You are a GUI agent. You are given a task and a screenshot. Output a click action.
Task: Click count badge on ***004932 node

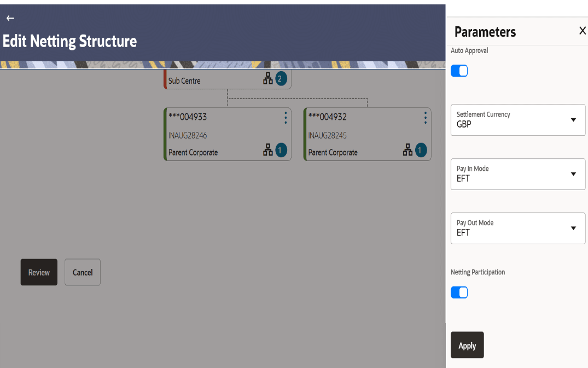pyautogui.click(x=421, y=150)
